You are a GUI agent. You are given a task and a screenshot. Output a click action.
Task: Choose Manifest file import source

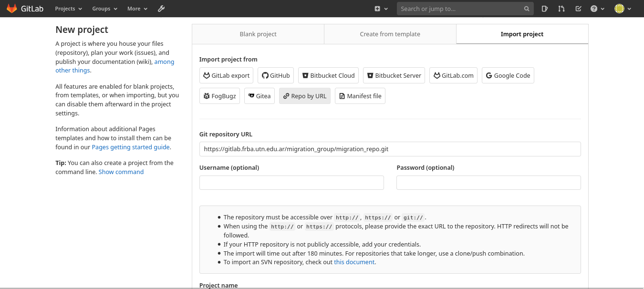pos(360,96)
